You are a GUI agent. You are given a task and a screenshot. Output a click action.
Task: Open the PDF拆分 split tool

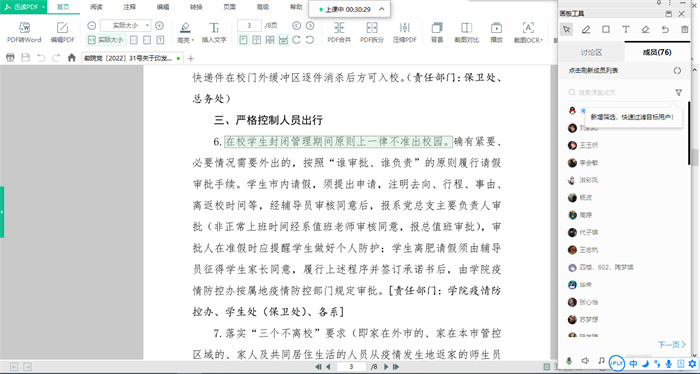pyautogui.click(x=372, y=32)
